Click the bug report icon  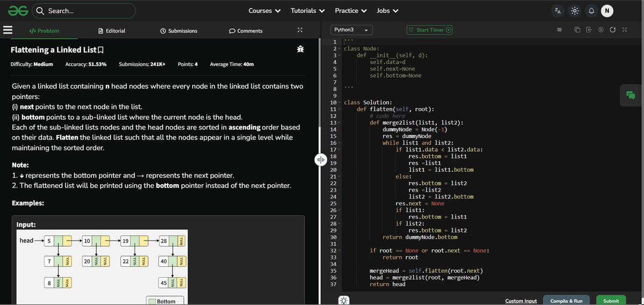point(300,49)
